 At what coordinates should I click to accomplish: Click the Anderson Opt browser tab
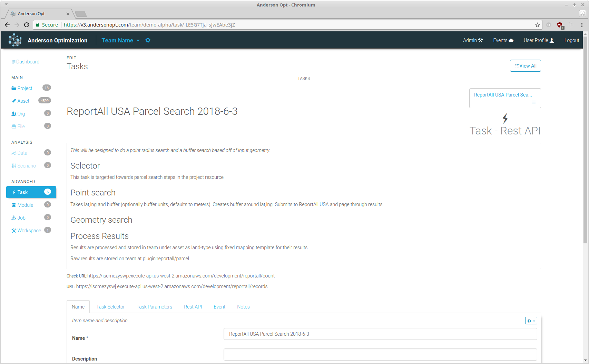coord(40,14)
